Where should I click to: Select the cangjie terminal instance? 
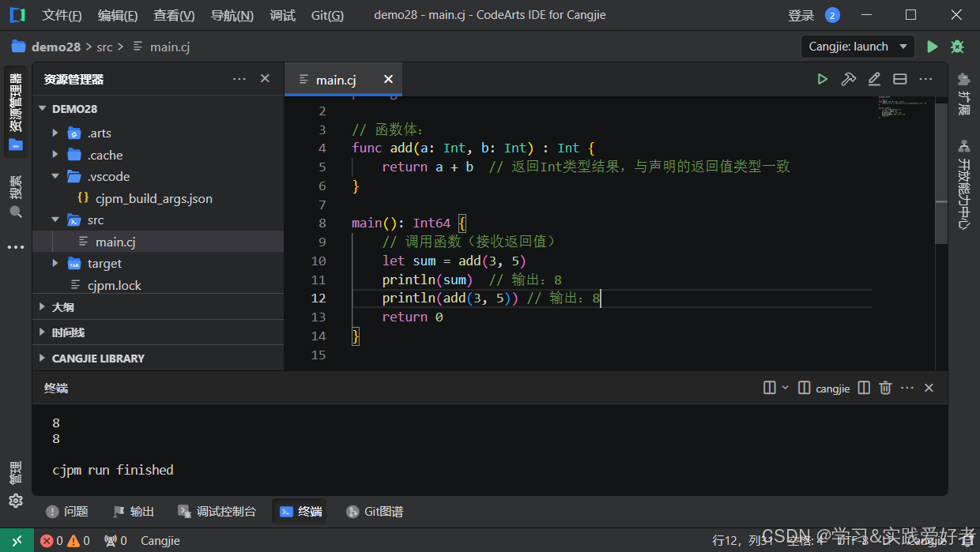click(824, 388)
